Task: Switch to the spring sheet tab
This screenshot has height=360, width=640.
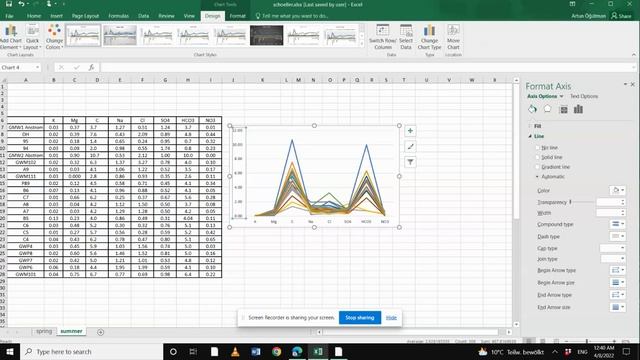Action: (x=44, y=331)
